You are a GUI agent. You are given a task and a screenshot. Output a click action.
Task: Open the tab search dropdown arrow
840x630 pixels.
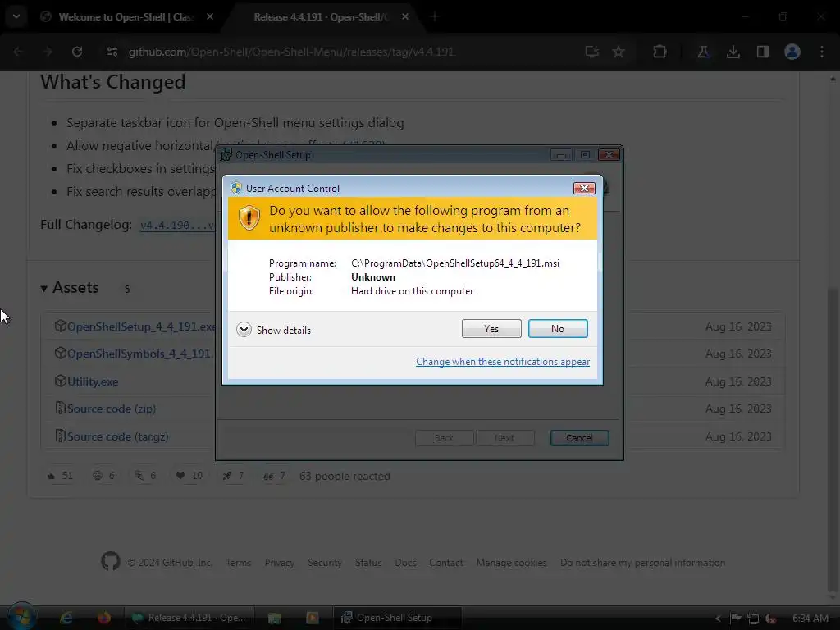click(16, 16)
